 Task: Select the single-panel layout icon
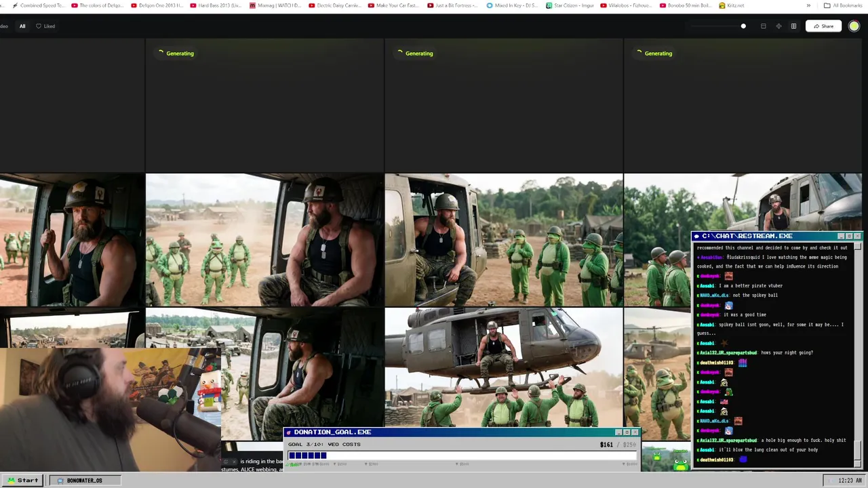763,26
